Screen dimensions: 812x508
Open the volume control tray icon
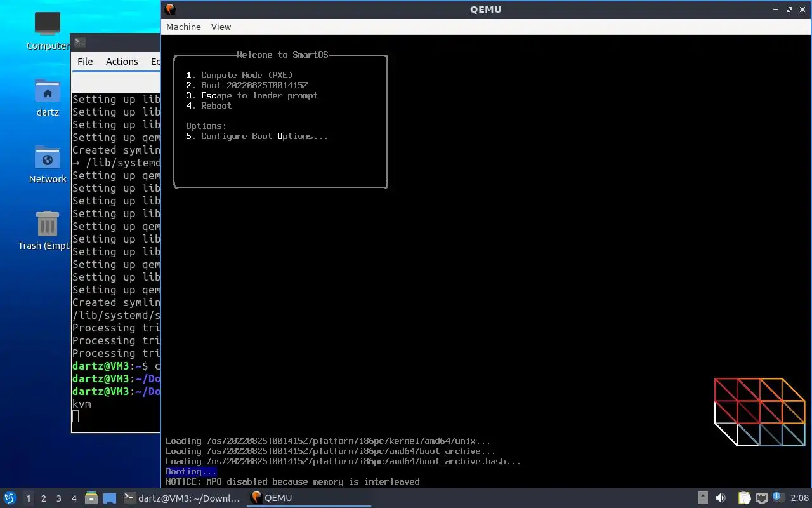[721, 498]
